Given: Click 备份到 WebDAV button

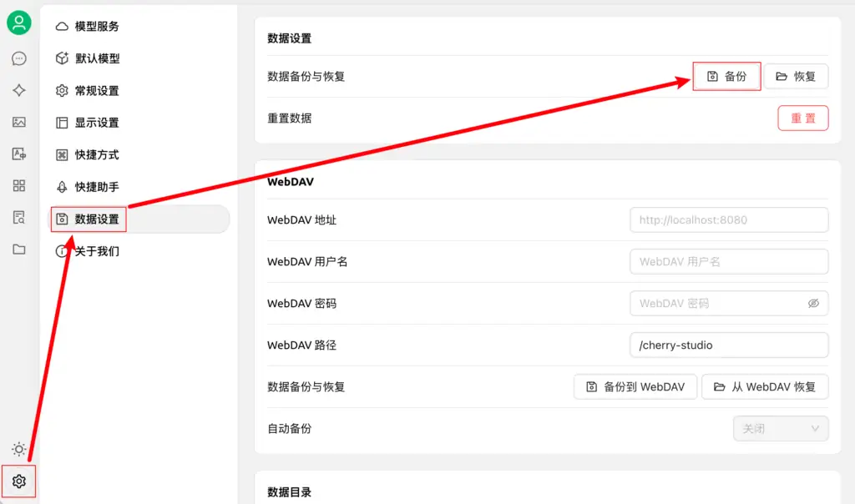Looking at the screenshot, I should pyautogui.click(x=635, y=386).
